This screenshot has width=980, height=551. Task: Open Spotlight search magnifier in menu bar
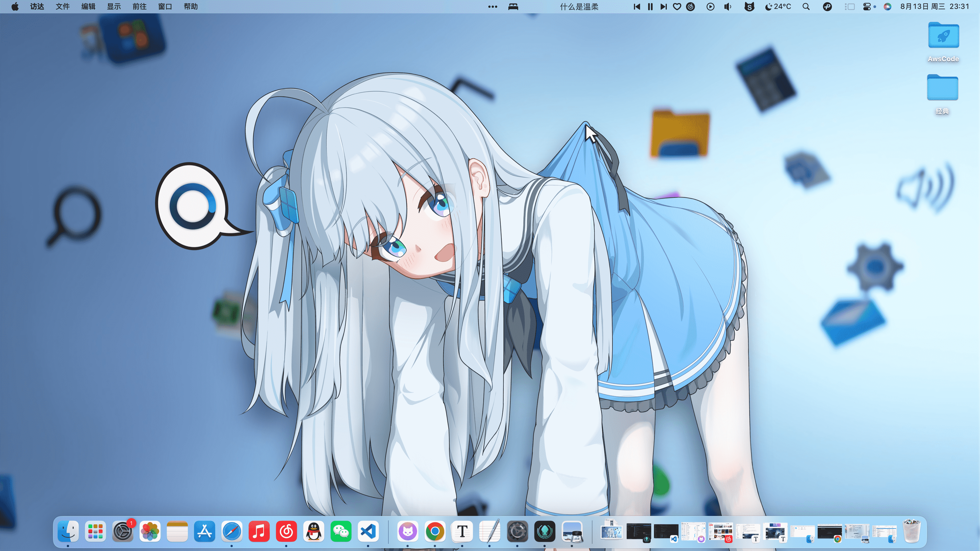(806, 6)
